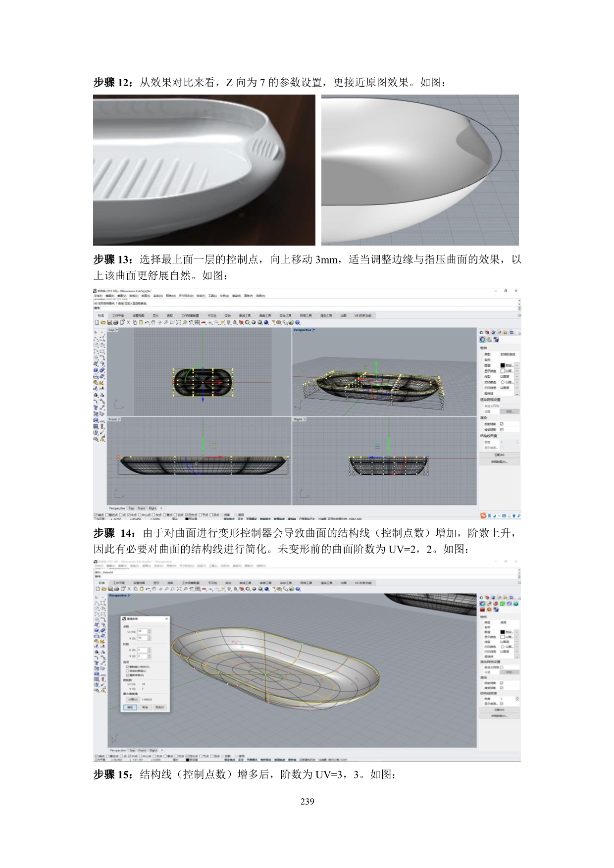Screen dimensions: 614x868
Task: Open Top viewport title dropdown in upper Rhino
Action: coord(117,330)
